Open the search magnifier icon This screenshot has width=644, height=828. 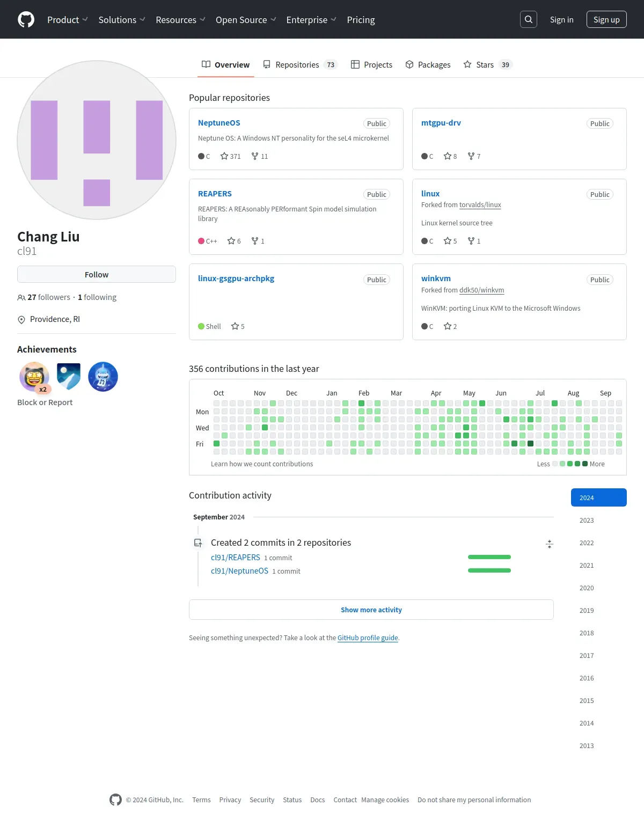point(529,19)
